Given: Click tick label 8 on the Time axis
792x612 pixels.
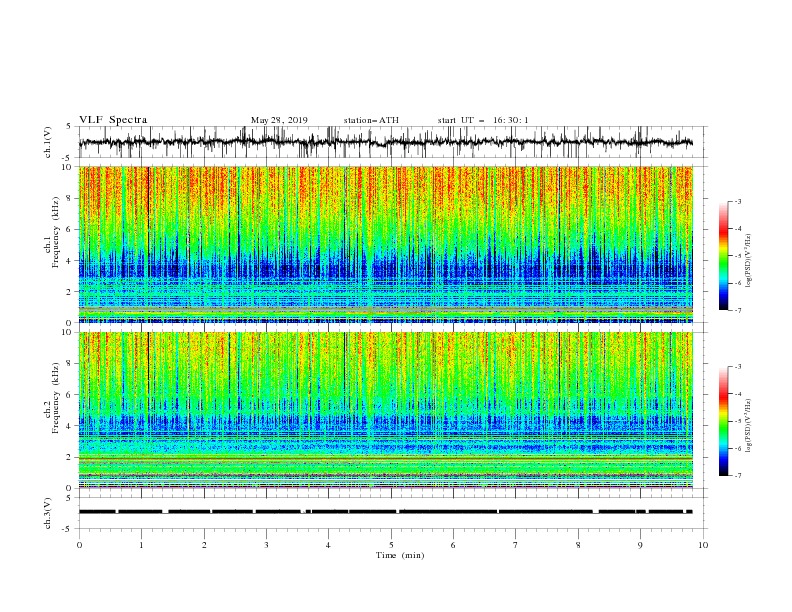Looking at the screenshot, I should point(578,545).
